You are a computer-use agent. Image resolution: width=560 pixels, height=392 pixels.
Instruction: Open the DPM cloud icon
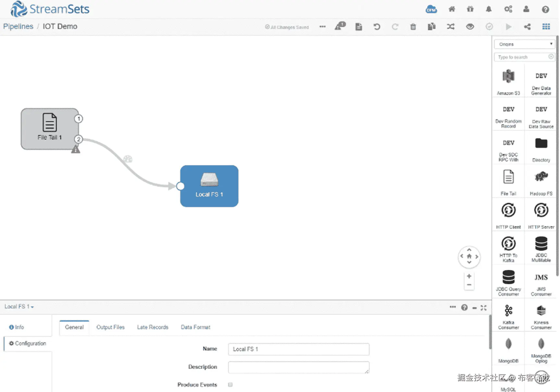431,9
